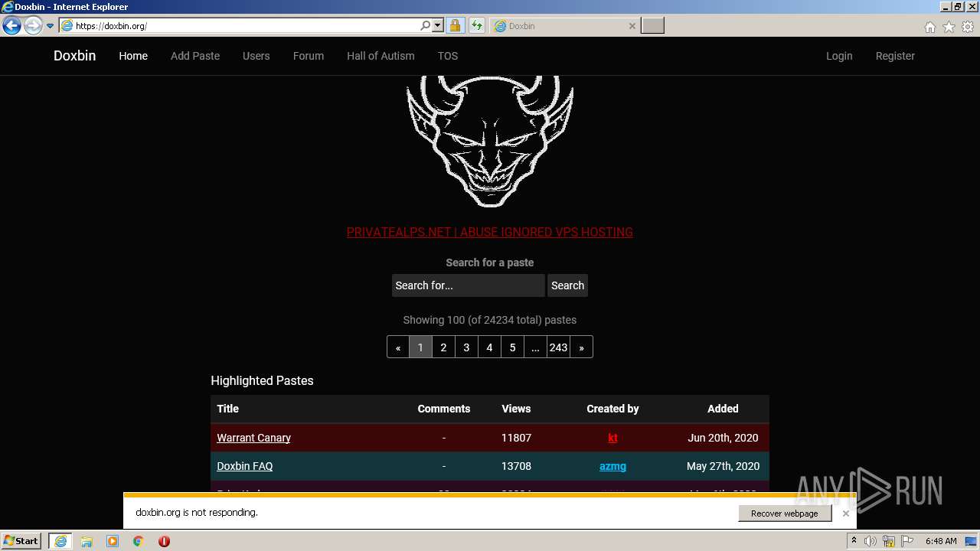Image resolution: width=980 pixels, height=551 pixels.
Task: Click the Home house icon in IE
Action: (929, 27)
